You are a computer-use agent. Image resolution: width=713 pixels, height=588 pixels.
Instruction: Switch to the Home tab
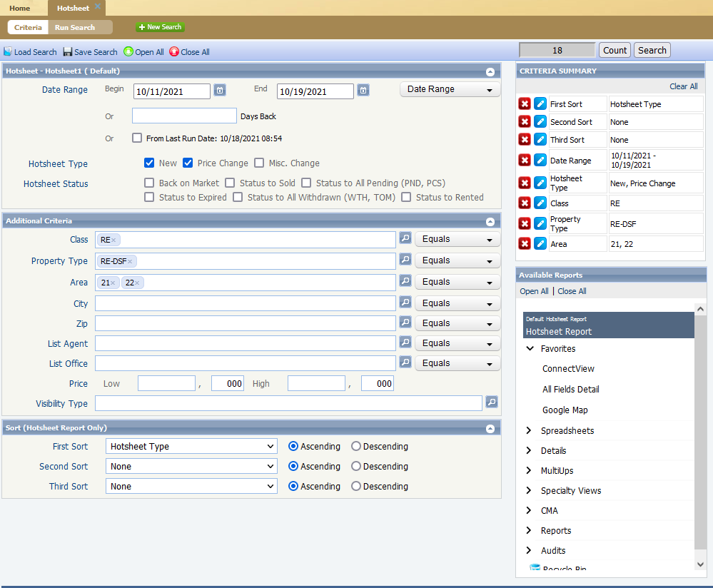19,8
